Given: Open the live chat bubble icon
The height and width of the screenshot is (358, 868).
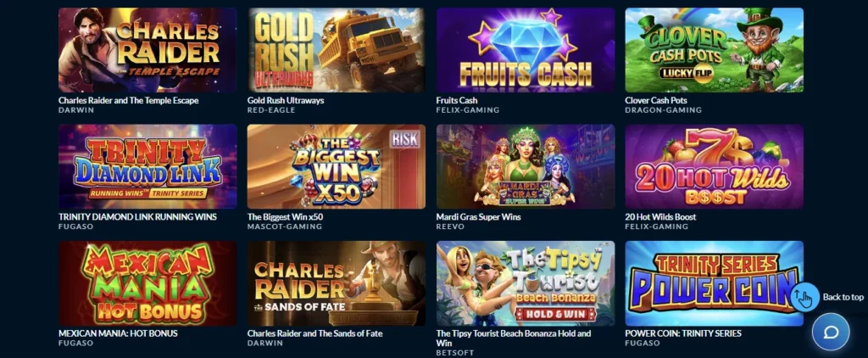Looking at the screenshot, I should tap(831, 332).
